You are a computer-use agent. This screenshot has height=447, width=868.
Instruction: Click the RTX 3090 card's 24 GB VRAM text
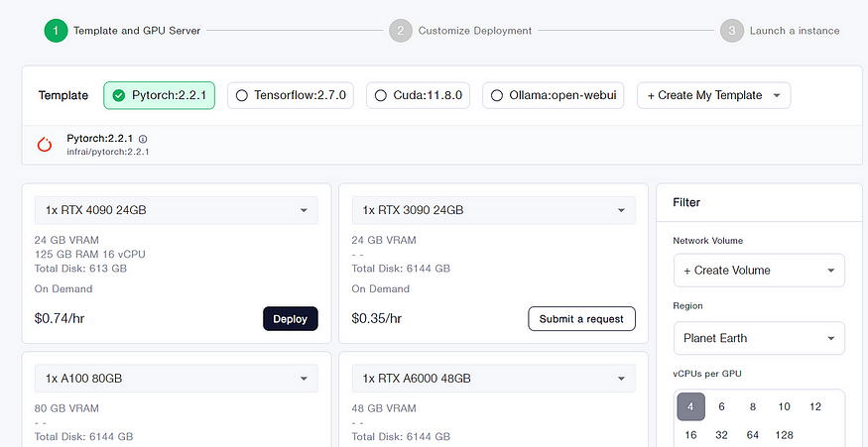point(384,240)
